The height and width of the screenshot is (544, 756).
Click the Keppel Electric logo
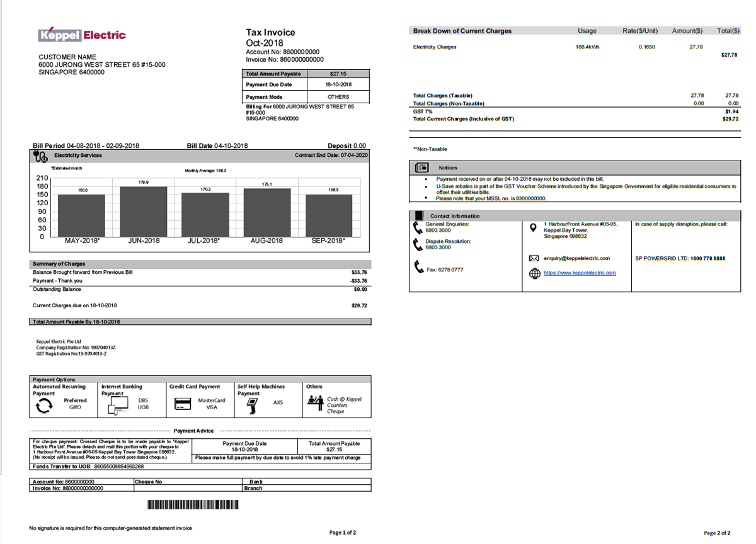click(x=82, y=35)
